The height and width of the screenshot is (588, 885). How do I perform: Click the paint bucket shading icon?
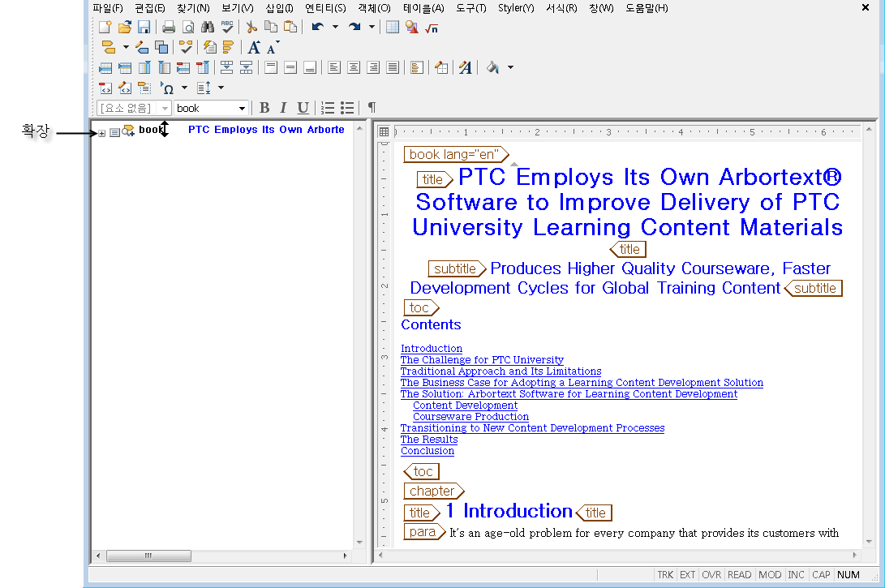[x=492, y=67]
